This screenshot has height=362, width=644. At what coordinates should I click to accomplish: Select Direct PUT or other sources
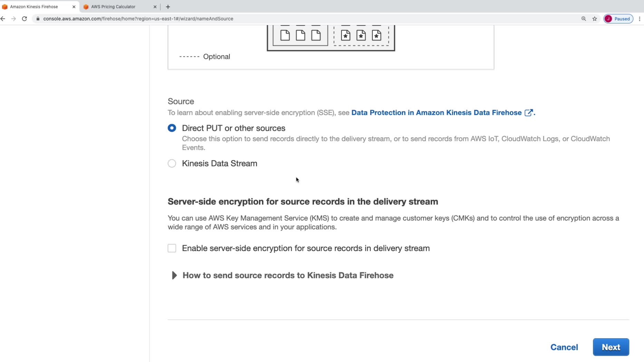tap(172, 128)
